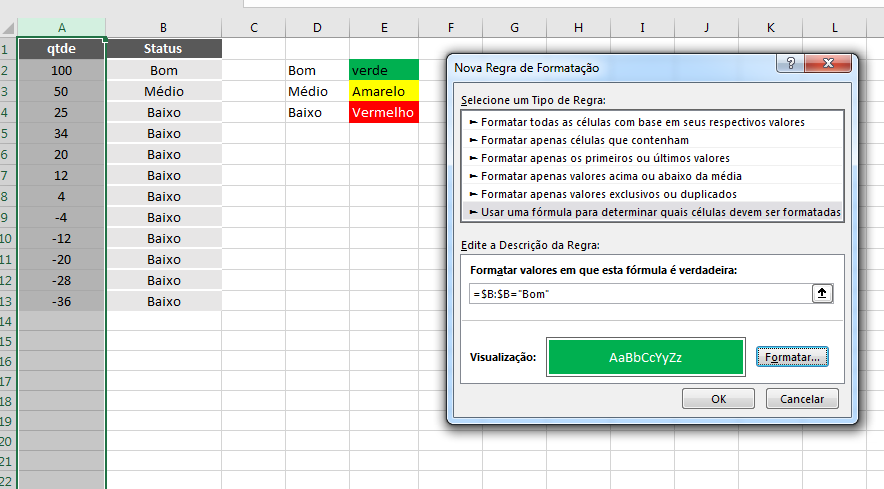The height and width of the screenshot is (489, 884).
Task: Click the collapse dialog arrow beside formula field
Action: (x=822, y=293)
